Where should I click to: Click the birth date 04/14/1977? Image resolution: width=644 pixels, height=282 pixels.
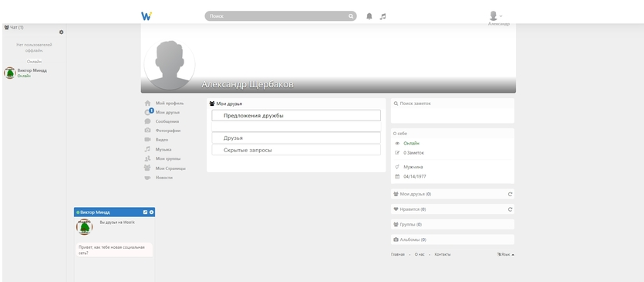(x=415, y=177)
